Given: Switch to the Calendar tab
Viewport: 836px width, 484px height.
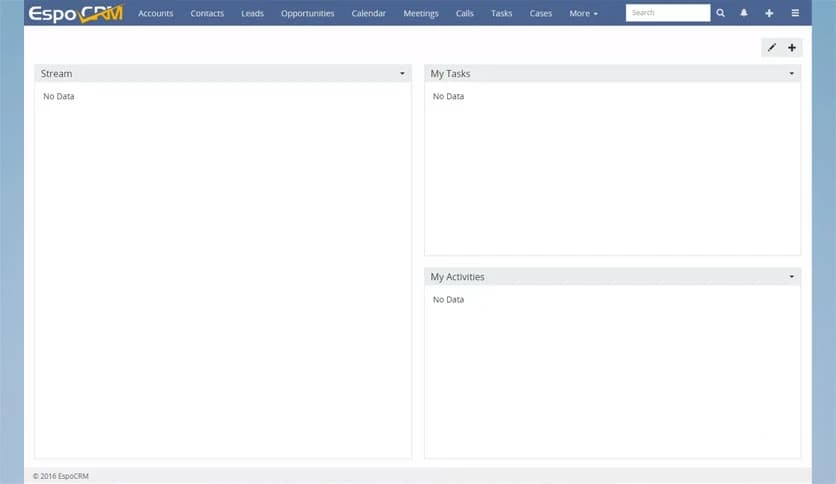Looking at the screenshot, I should (368, 13).
